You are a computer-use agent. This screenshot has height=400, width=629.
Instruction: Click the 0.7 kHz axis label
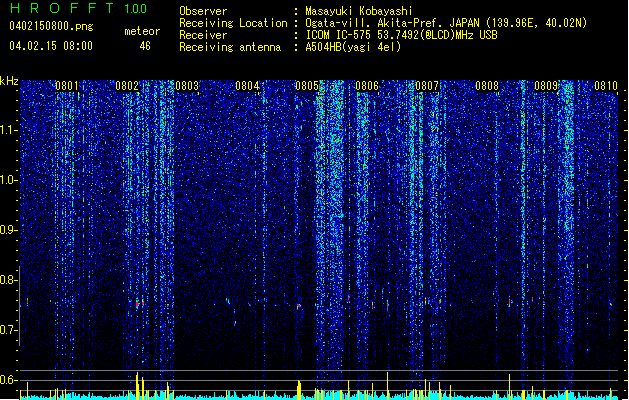click(x=8, y=330)
